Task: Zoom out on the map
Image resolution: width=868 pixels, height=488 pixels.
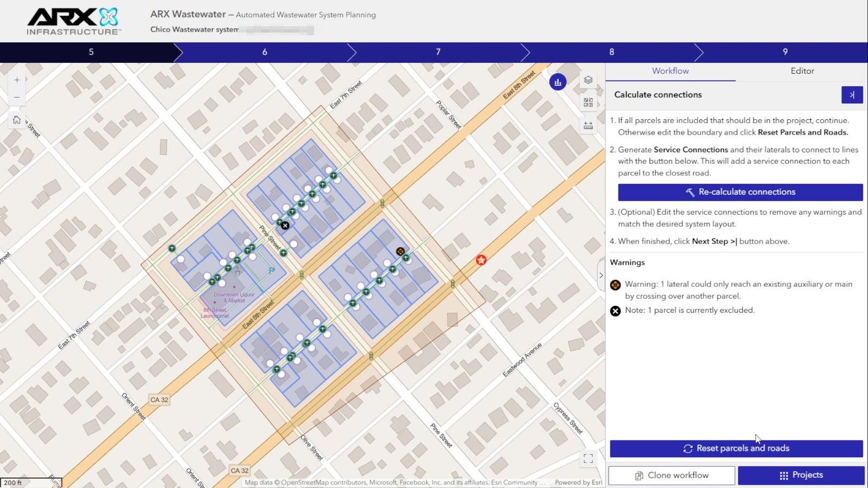Action: (x=17, y=98)
